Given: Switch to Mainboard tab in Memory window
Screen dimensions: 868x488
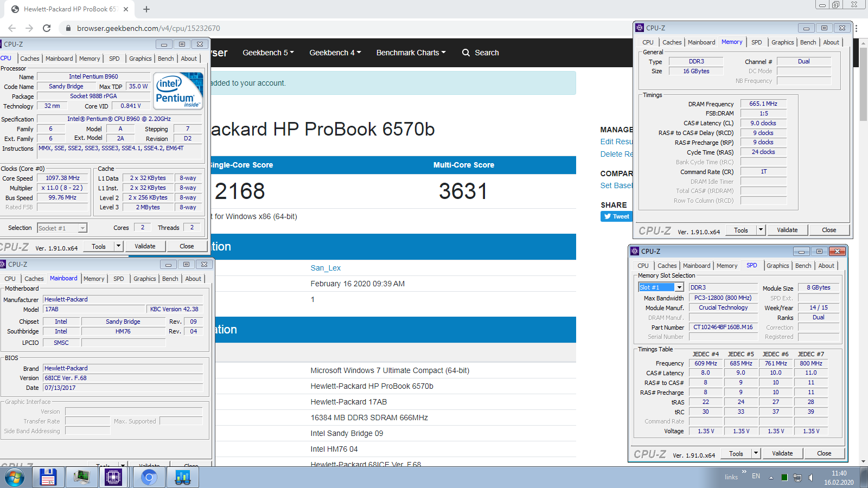Looking at the screenshot, I should (701, 42).
